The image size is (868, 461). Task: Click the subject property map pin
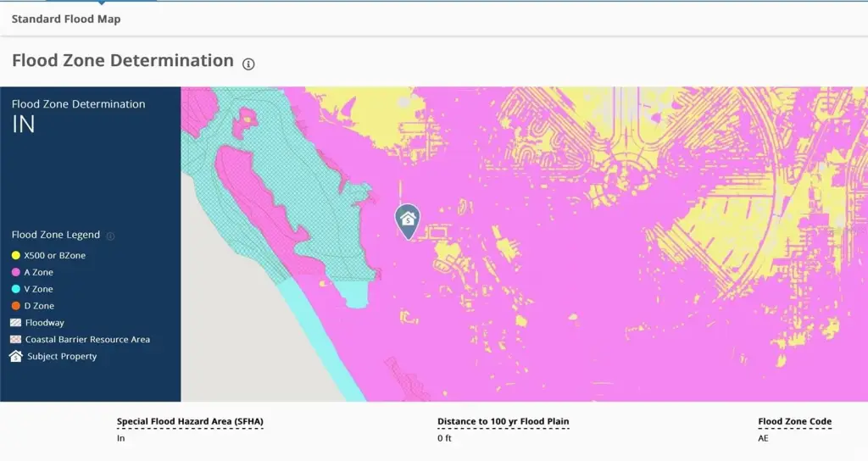click(x=408, y=220)
